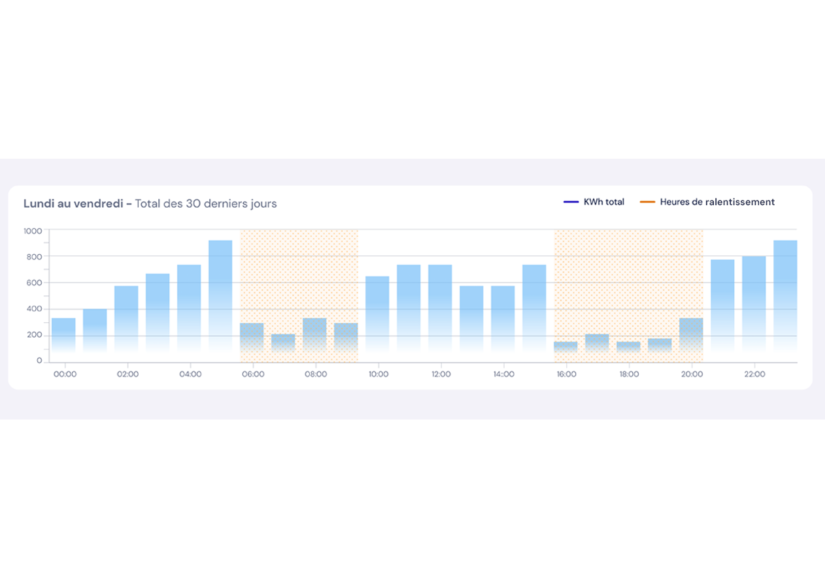Image resolution: width=825 pixels, height=575 pixels.
Task: Click the orange slowdown hours legend marker
Action: (x=648, y=202)
